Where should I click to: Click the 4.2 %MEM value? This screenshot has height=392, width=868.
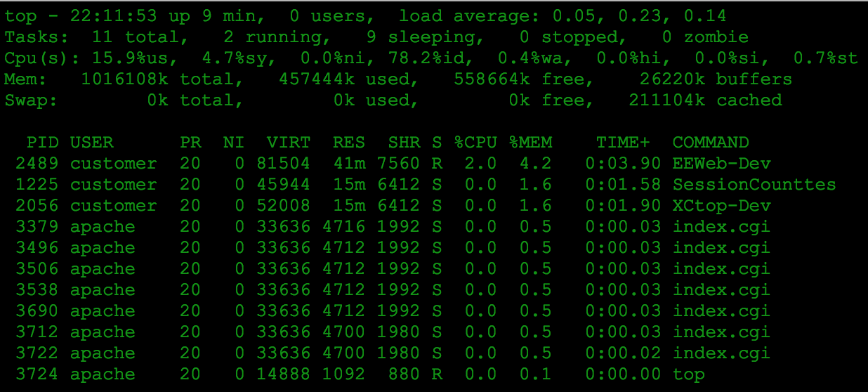[x=535, y=163]
